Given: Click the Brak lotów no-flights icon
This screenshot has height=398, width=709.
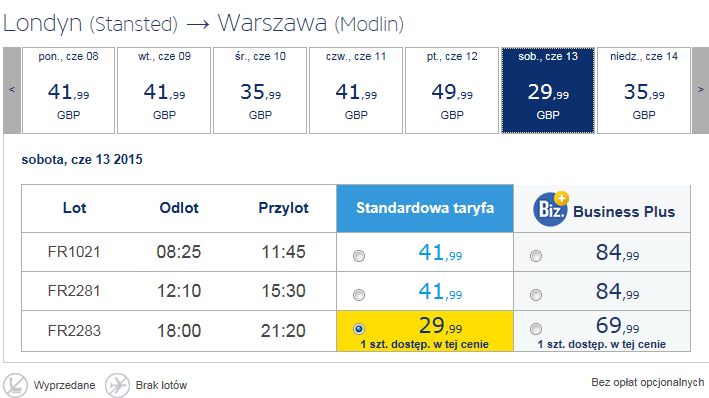Looking at the screenshot, I should coord(118,385).
